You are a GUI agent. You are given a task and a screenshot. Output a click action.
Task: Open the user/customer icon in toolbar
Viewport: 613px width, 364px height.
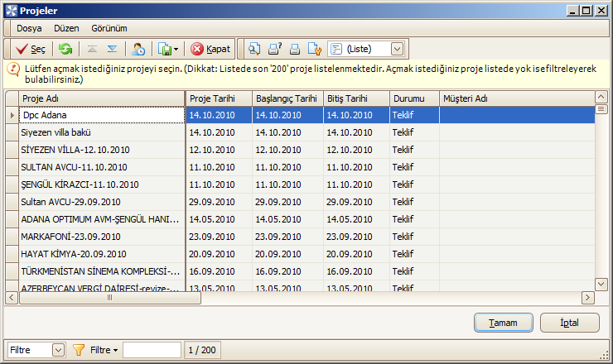coord(138,49)
